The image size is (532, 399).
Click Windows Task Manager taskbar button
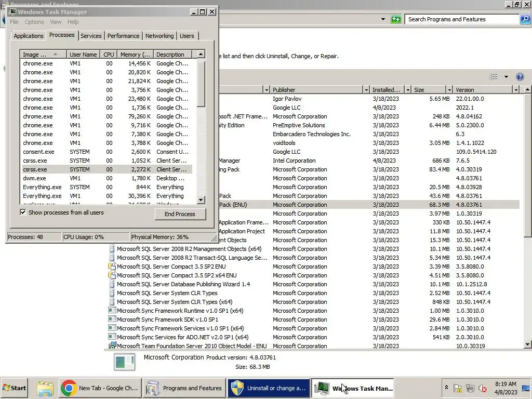click(353, 388)
